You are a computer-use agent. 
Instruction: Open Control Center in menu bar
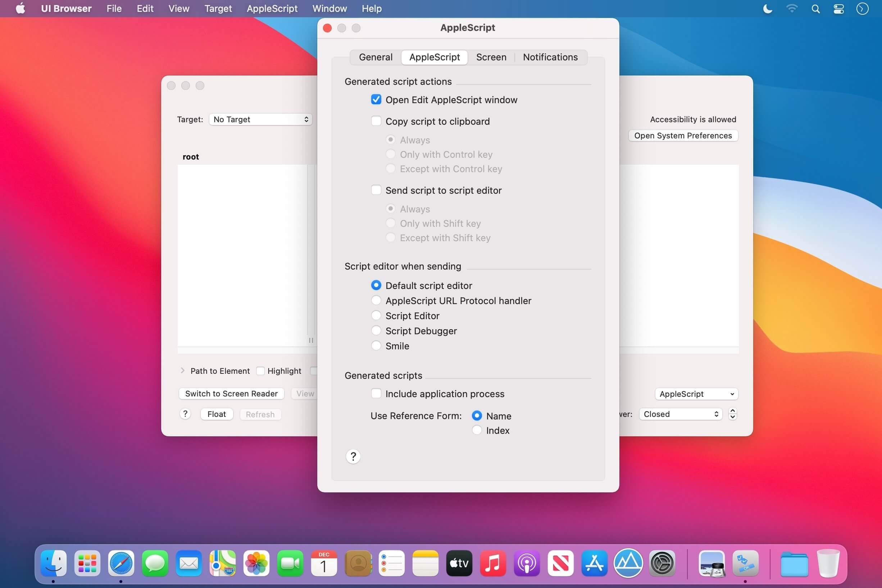[838, 9]
